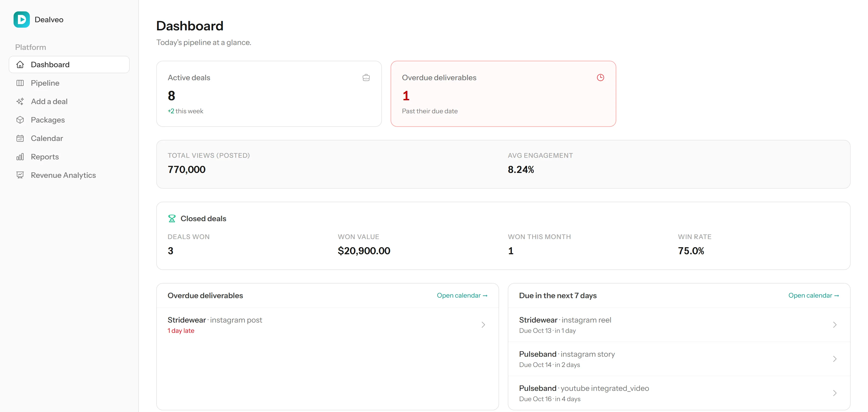Select the Pulseband instagram story due row

coord(679,359)
